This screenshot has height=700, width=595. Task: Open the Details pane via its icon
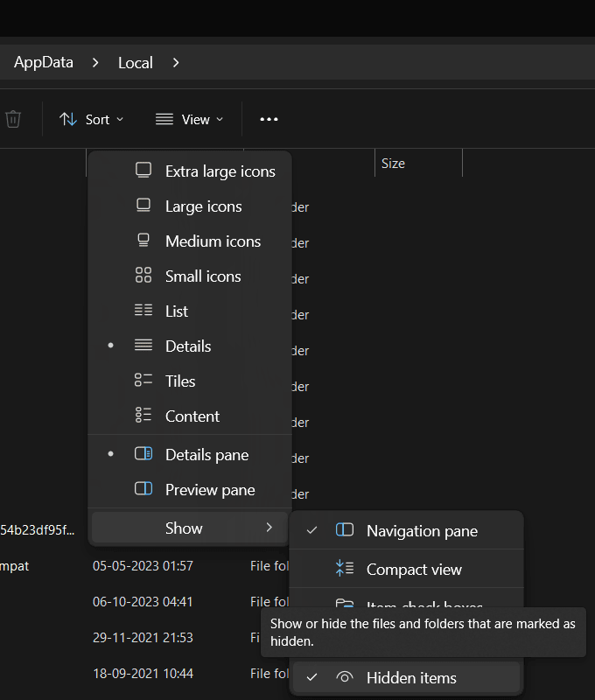pyautogui.click(x=143, y=453)
